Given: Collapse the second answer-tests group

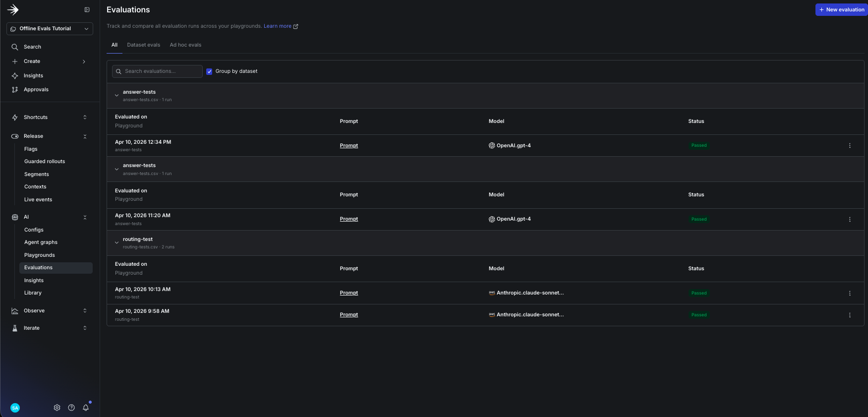Looking at the screenshot, I should coord(116,170).
